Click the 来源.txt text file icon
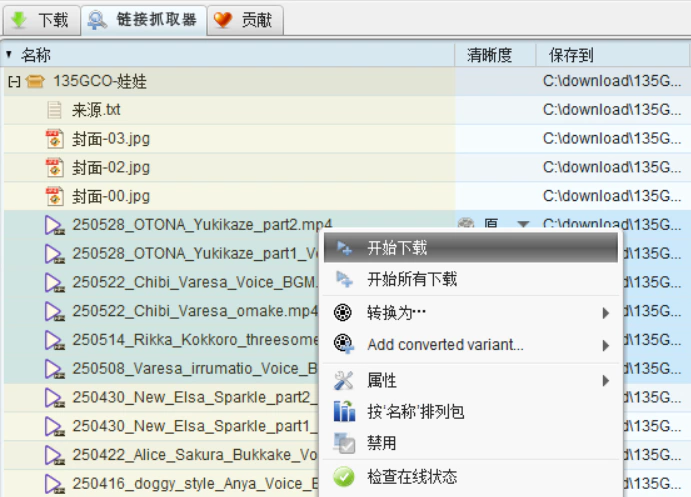 [55, 110]
